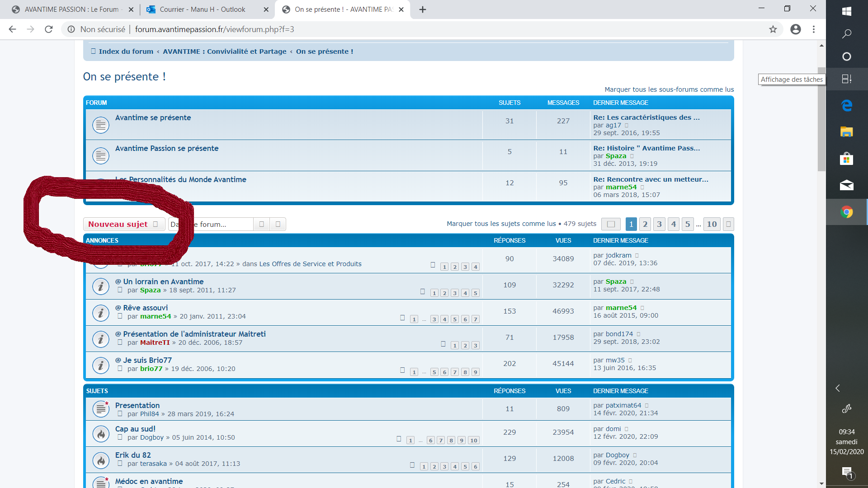Open the Microsoft Edge taskbar icon
This screenshot has height=488, width=868.
tap(846, 105)
